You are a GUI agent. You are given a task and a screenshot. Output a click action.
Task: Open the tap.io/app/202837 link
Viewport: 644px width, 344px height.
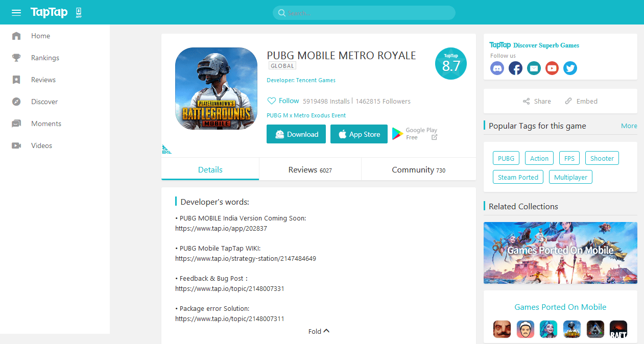pos(221,229)
